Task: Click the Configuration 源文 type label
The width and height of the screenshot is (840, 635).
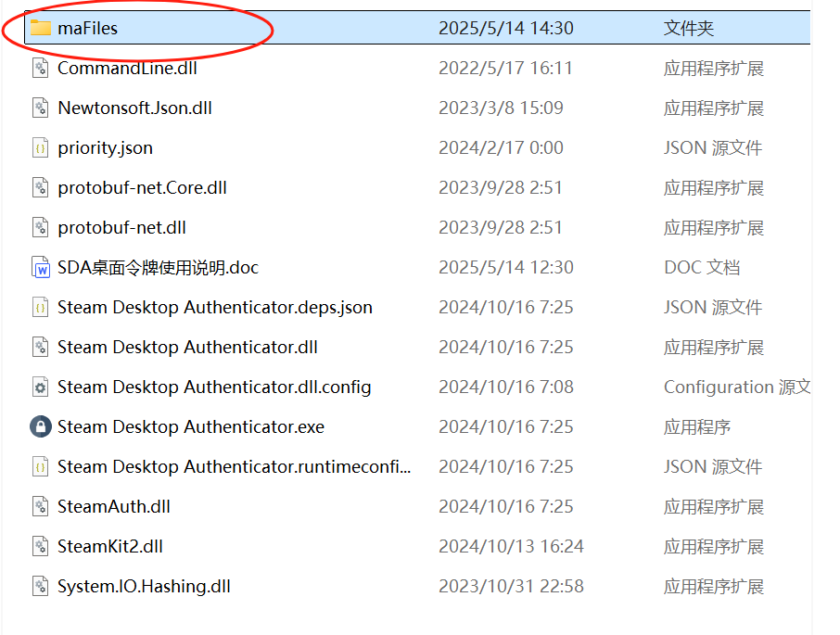Action: click(737, 387)
